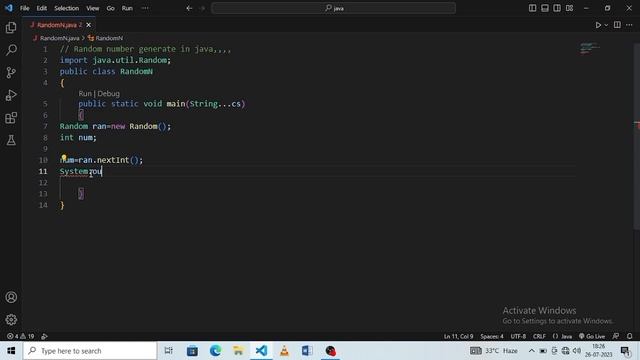Open the Explorer view in activity bar
The image size is (640, 360).
(x=11, y=27)
